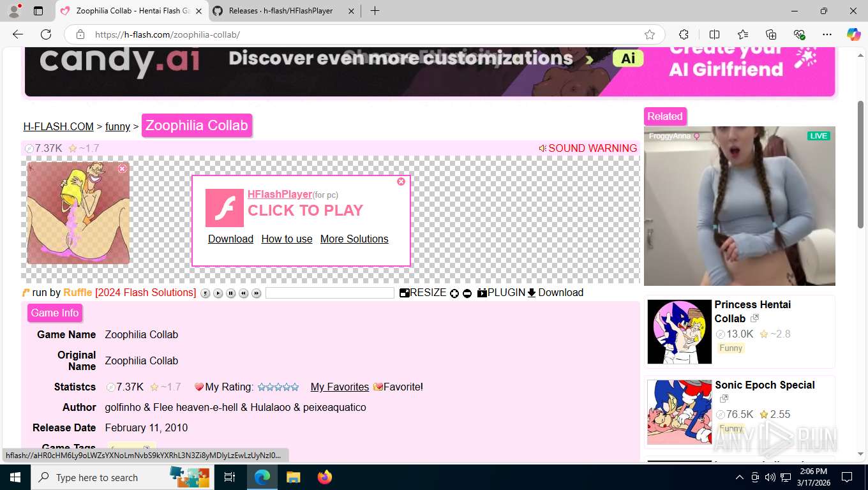
Task: Click the Download link in the popup
Action: [230, 239]
